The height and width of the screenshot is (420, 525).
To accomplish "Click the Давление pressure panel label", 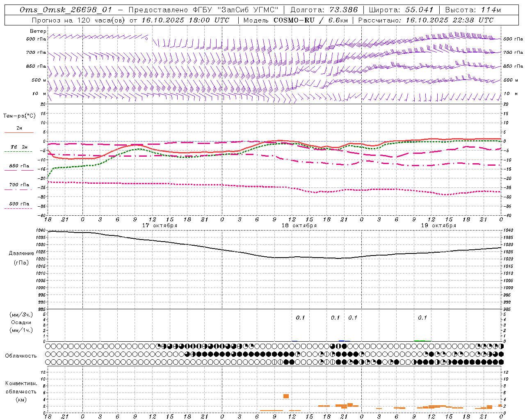I will pos(21,253).
